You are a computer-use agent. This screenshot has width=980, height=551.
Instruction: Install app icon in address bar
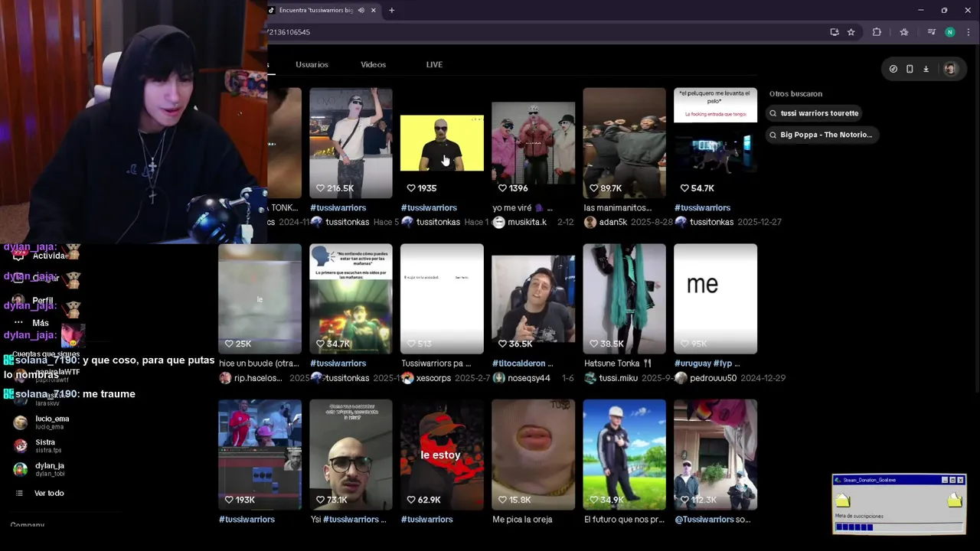835,32
